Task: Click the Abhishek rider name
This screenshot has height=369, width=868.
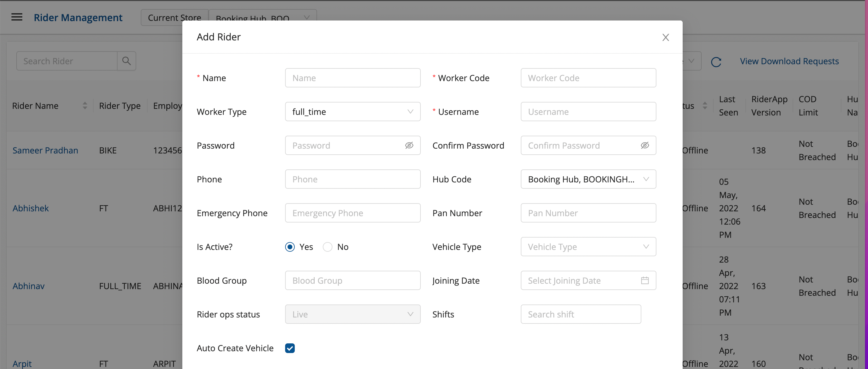Action: (x=31, y=208)
